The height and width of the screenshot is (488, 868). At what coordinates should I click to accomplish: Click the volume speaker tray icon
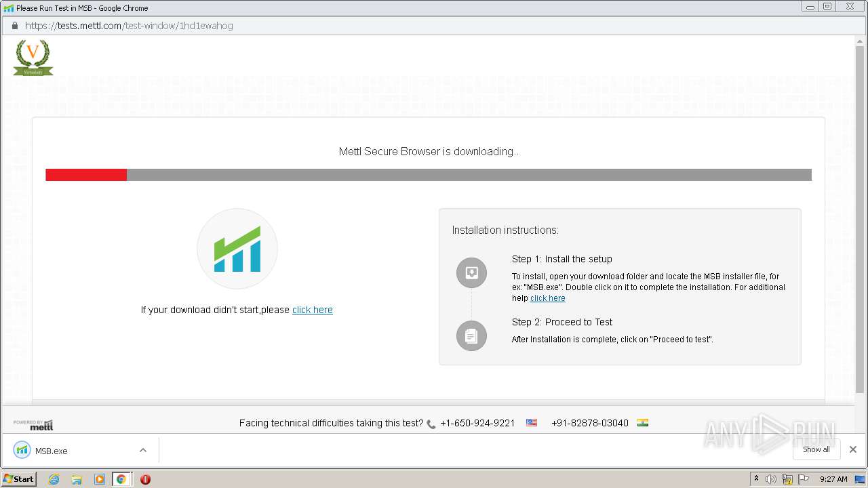tap(770, 479)
